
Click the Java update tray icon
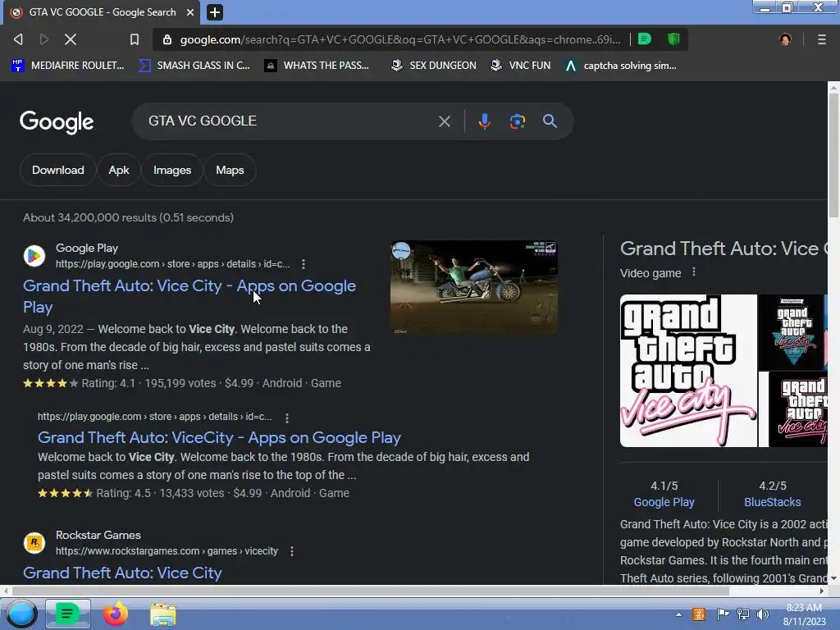coord(699,614)
